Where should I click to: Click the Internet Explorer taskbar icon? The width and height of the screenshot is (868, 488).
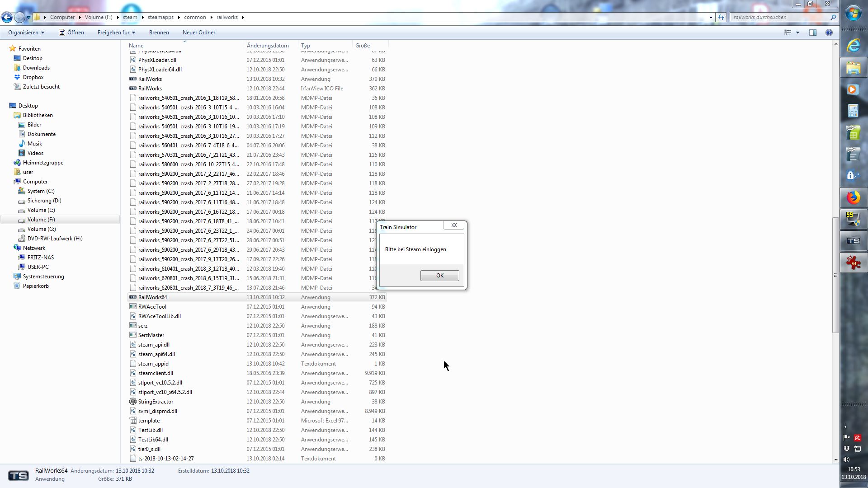(853, 46)
